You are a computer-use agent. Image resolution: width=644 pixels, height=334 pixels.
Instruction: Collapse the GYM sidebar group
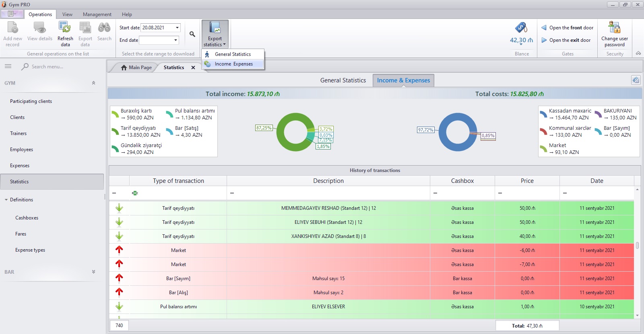point(93,83)
